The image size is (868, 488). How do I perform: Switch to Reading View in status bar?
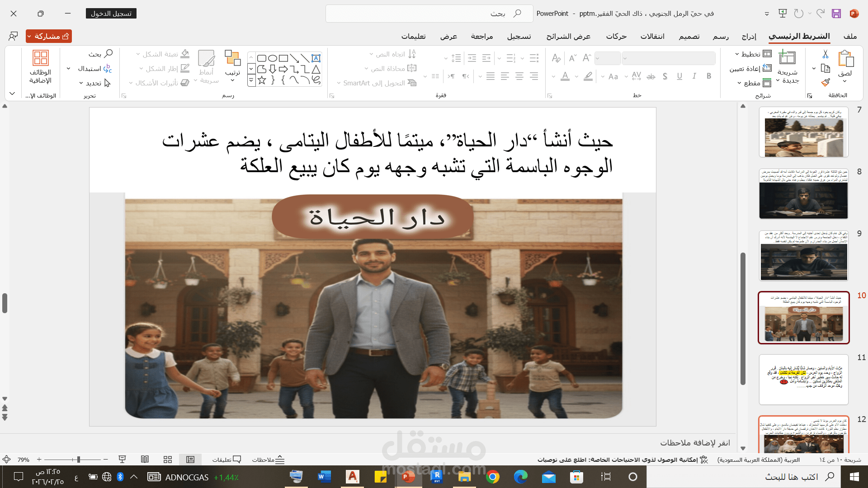pos(145,460)
